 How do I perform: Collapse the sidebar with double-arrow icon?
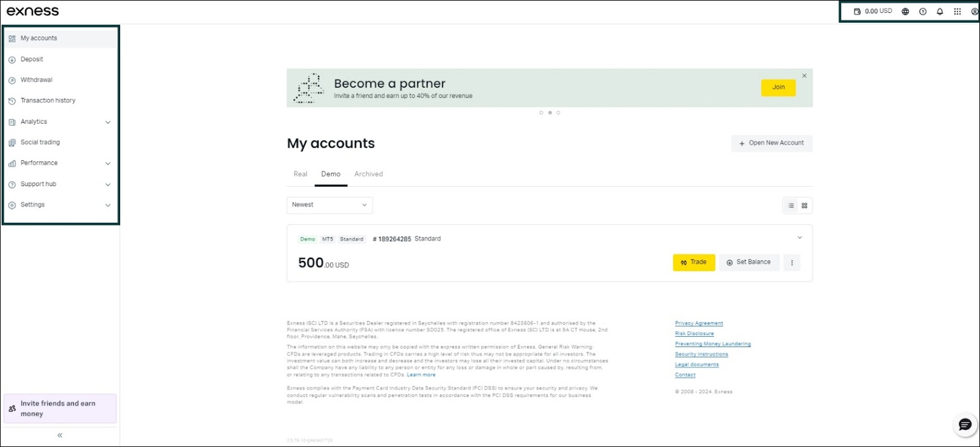pos(60,435)
